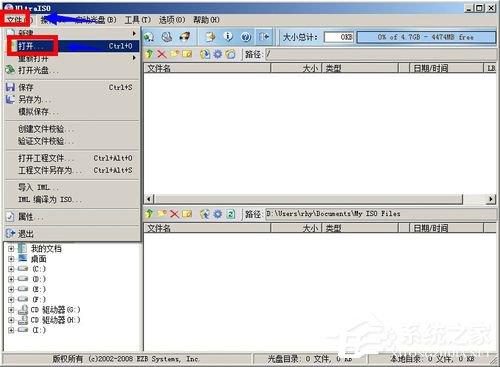Expand the (C:) drive node

coord(11,269)
